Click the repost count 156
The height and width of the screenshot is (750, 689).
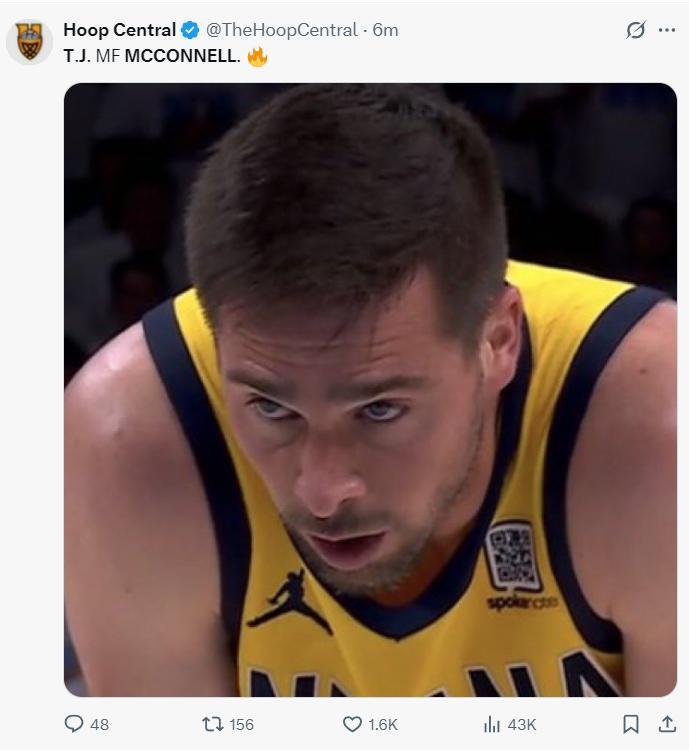point(242,724)
